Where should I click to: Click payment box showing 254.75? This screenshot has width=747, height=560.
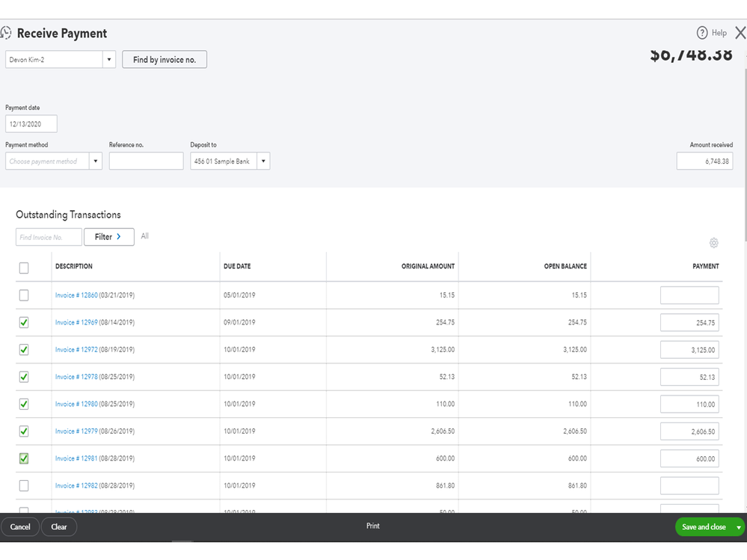tap(689, 322)
